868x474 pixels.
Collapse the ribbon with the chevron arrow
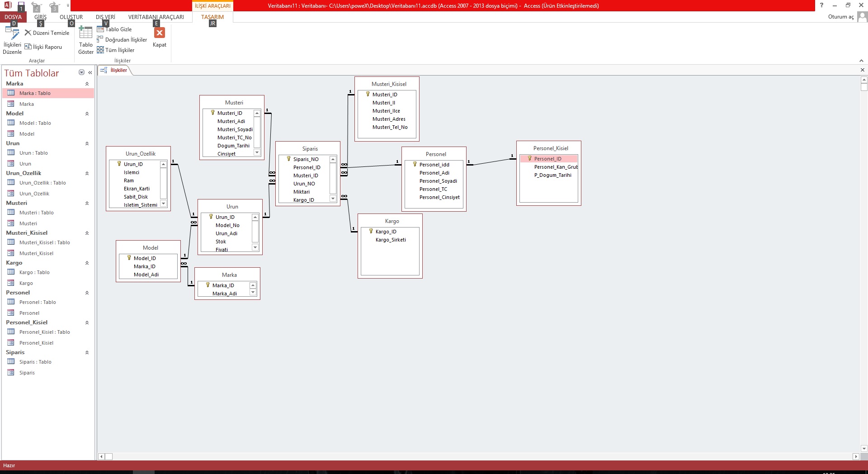coord(861,61)
